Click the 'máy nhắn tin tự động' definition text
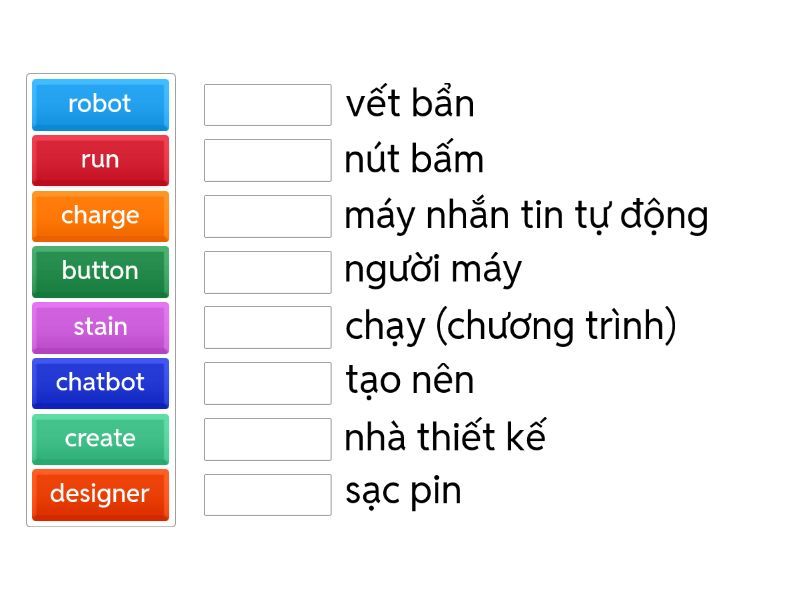The image size is (800, 600). [x=526, y=216]
